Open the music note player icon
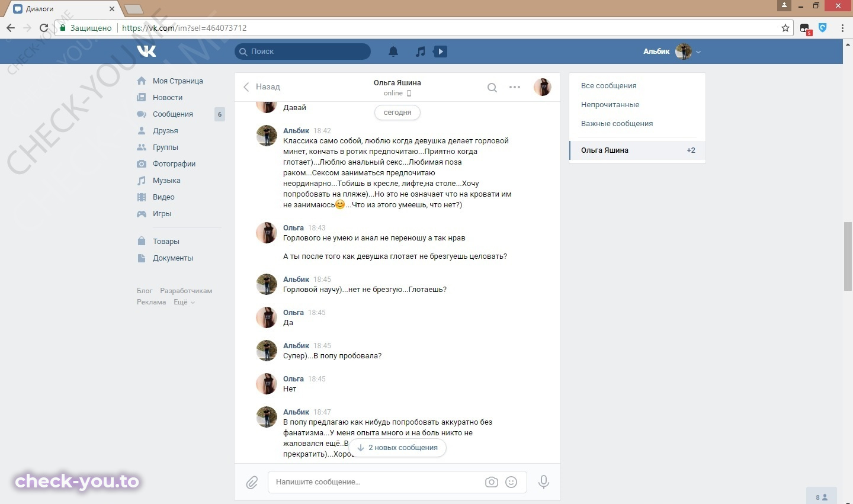This screenshot has height=504, width=853. tap(420, 52)
